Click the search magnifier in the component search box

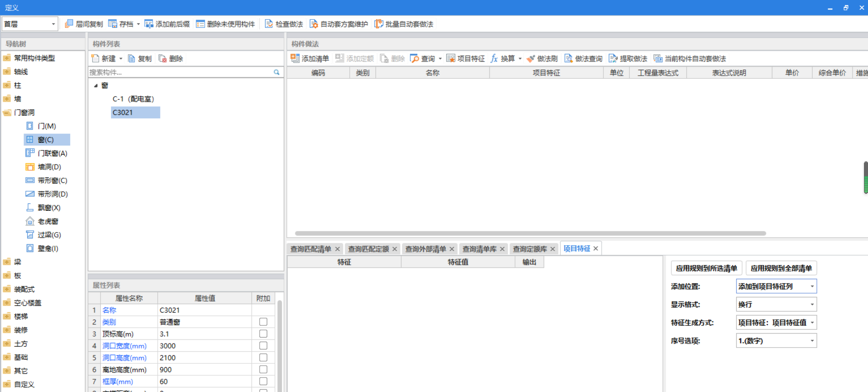tap(276, 72)
